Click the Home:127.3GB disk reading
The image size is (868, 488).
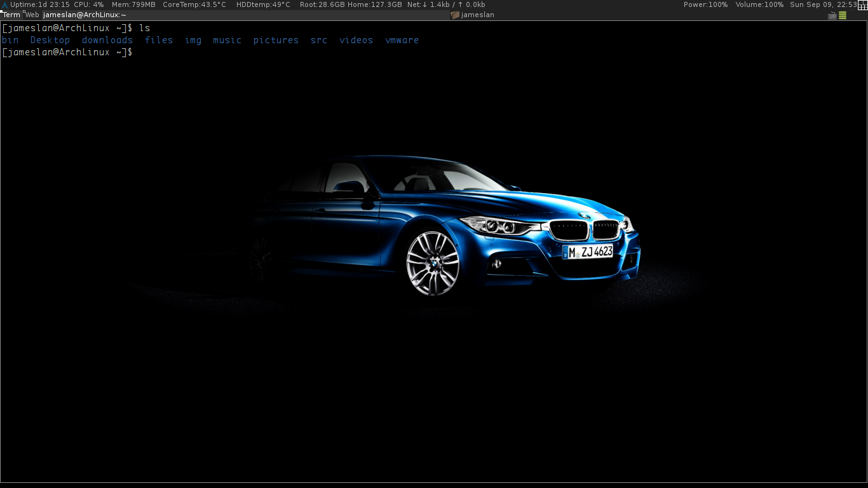point(375,4)
